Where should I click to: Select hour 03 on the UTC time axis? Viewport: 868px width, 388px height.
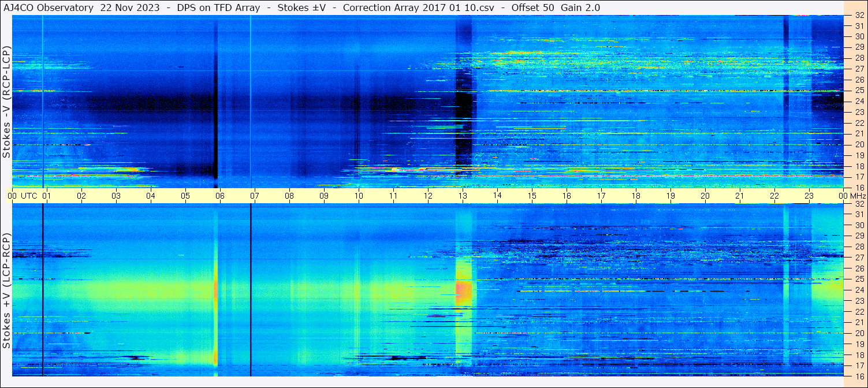116,196
